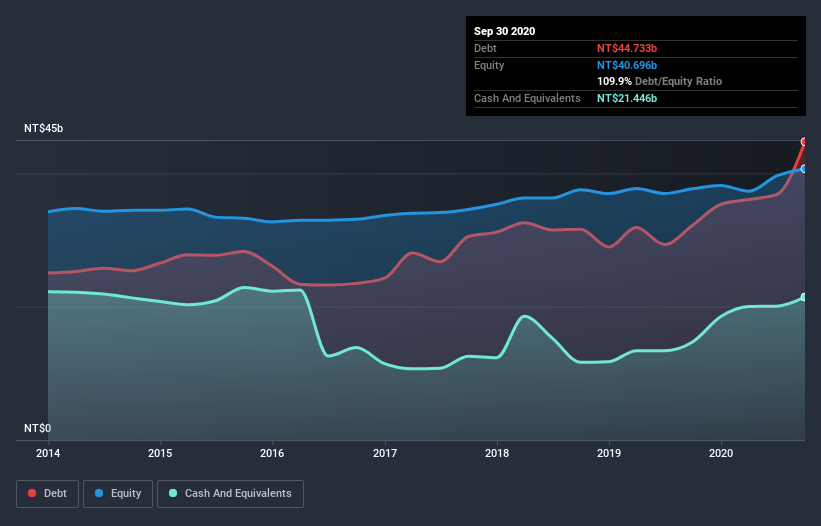821x526 pixels.
Task: Click the 2015 x-axis label
Action: point(160,453)
